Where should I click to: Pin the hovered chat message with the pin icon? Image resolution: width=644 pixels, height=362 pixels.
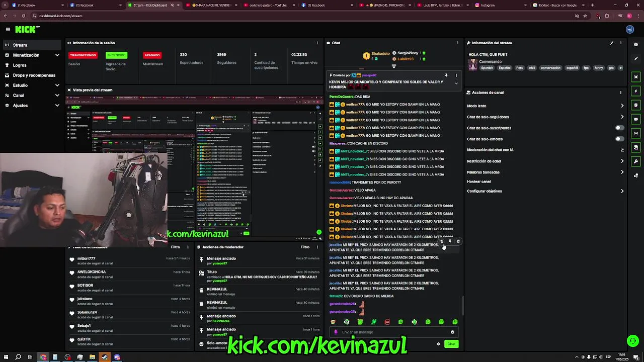click(x=450, y=242)
